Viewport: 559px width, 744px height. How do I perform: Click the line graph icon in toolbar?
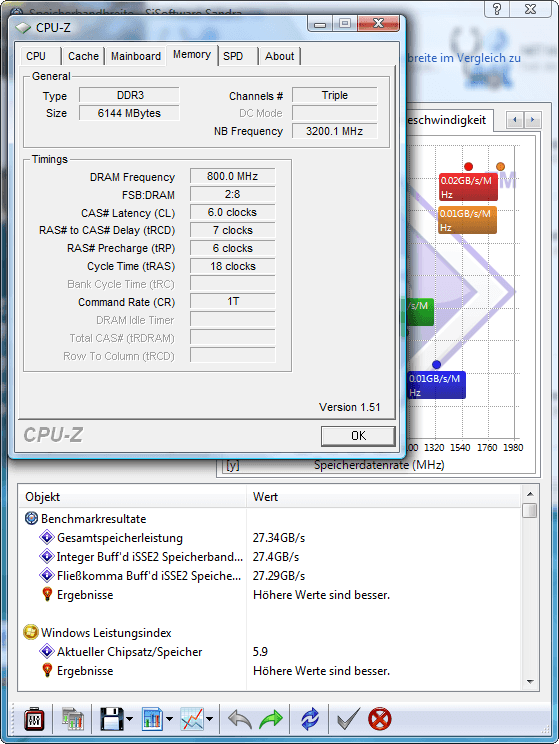point(192,719)
